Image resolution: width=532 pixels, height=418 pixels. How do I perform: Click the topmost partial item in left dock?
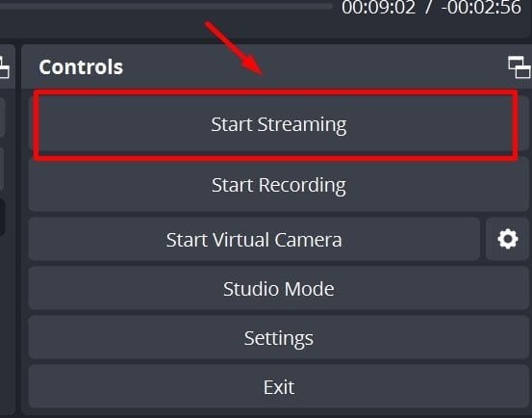pos(2,118)
